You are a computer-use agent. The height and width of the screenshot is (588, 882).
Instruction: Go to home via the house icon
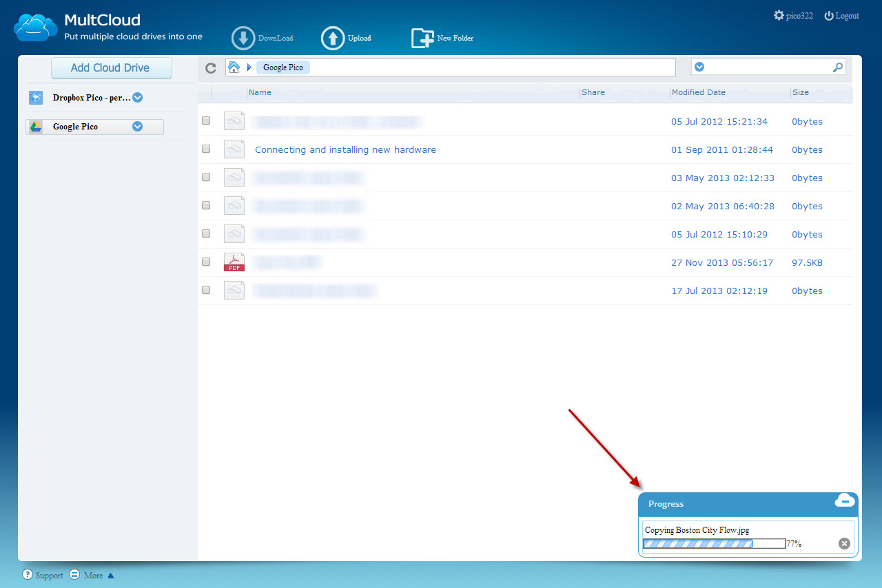234,67
